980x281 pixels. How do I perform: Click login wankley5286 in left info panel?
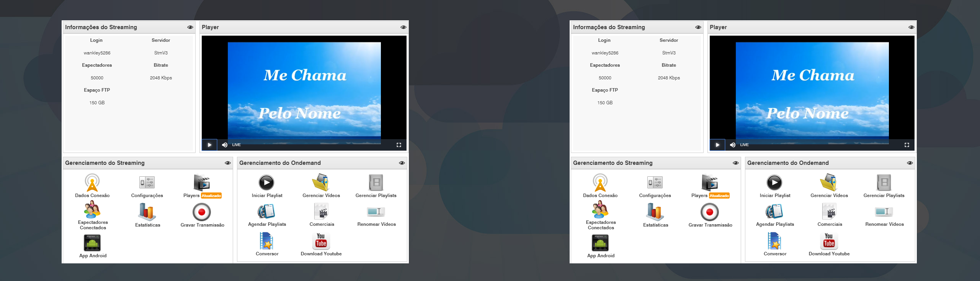[97, 53]
